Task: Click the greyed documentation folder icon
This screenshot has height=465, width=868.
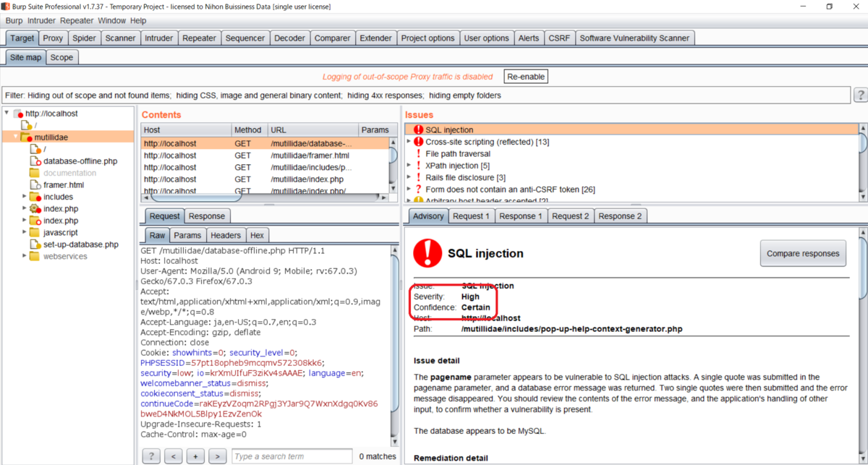Action: 35,173
